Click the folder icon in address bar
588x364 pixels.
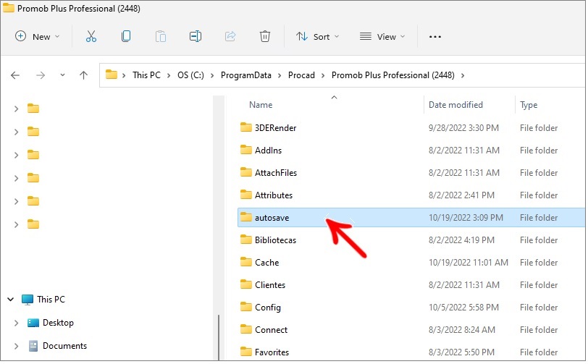pos(111,75)
